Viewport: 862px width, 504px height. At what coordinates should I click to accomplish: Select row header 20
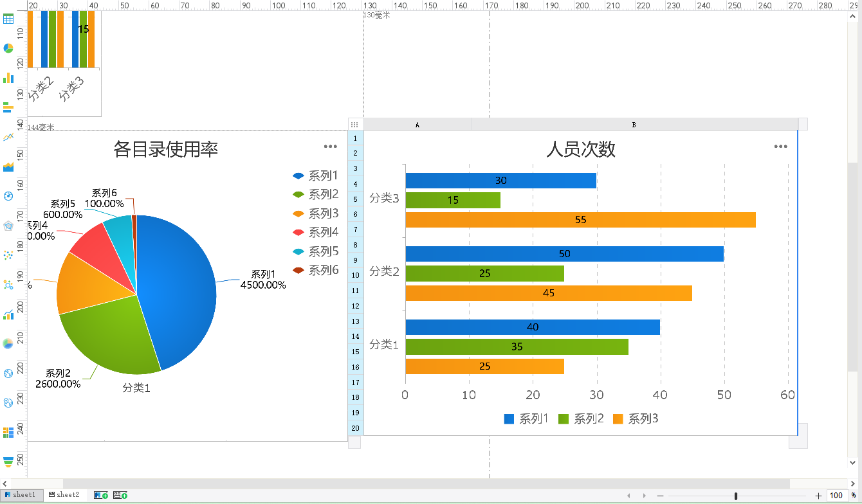[x=356, y=428]
